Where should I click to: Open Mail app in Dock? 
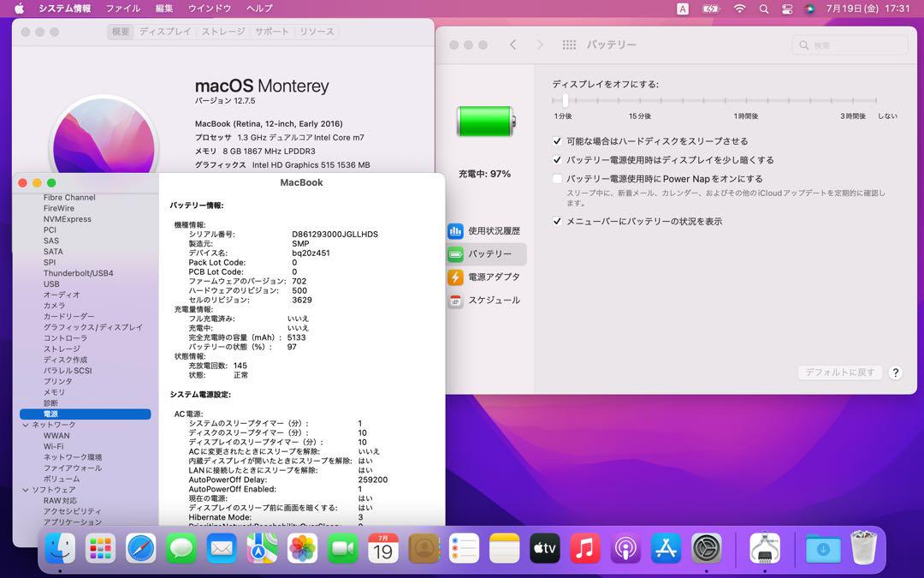(x=222, y=549)
